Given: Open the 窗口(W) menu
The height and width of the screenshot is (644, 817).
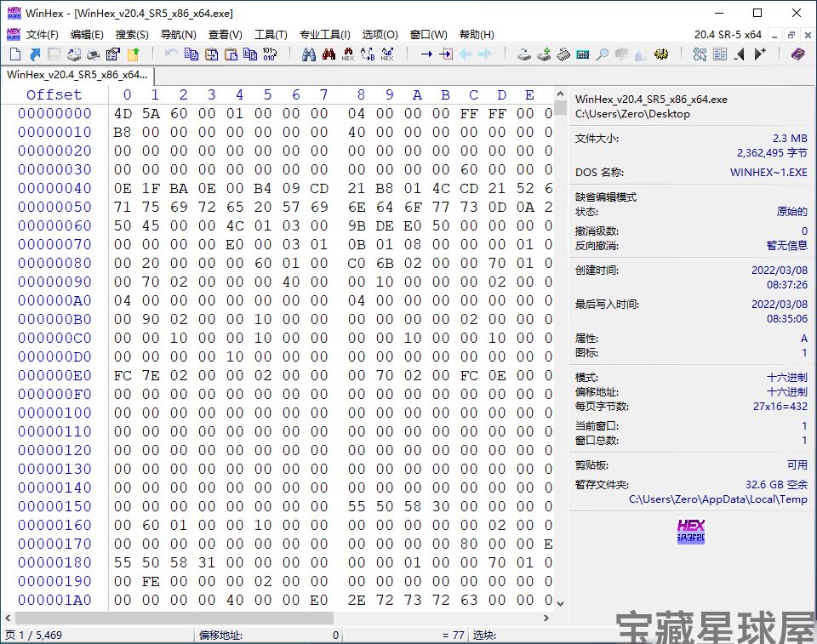Looking at the screenshot, I should click(x=428, y=35).
